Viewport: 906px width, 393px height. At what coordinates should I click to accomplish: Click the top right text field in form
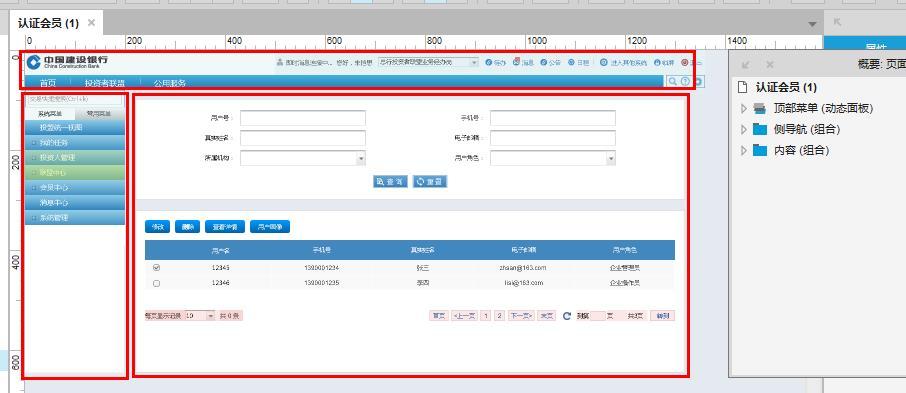pos(552,118)
